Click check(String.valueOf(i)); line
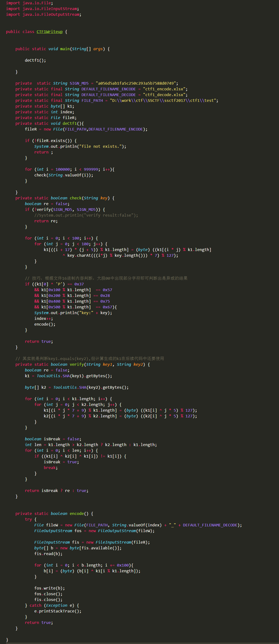279x644 pixels. tap(64, 175)
